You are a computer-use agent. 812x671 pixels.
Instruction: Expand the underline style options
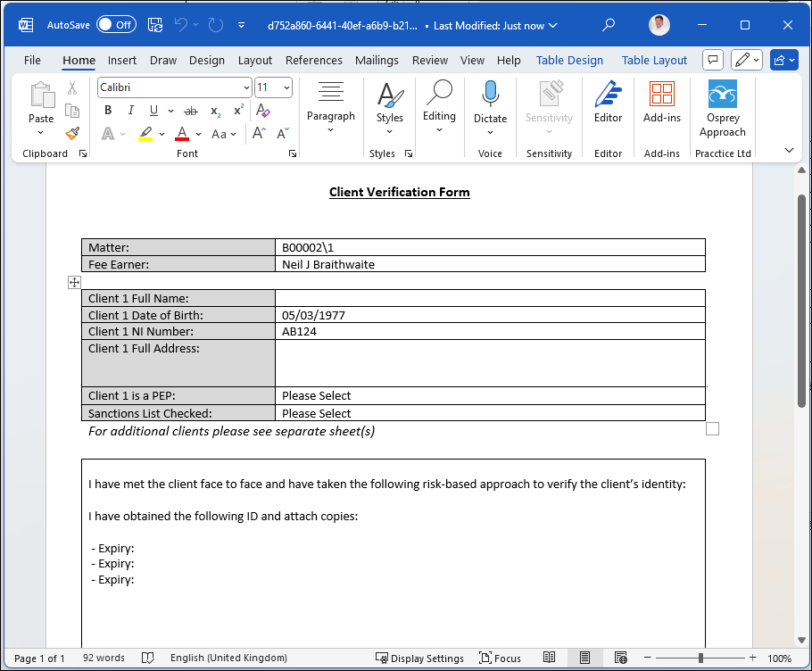pos(170,111)
